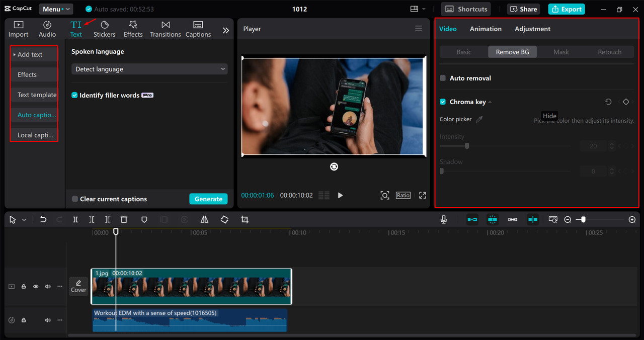The width and height of the screenshot is (644, 340).
Task: Add a marker with the shield icon
Action: 144,220
